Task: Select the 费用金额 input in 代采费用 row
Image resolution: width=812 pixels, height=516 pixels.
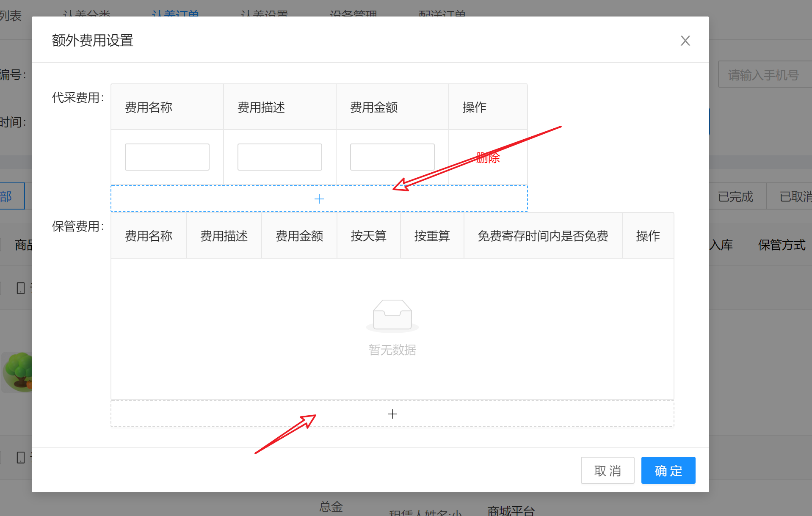Action: tap(392, 157)
